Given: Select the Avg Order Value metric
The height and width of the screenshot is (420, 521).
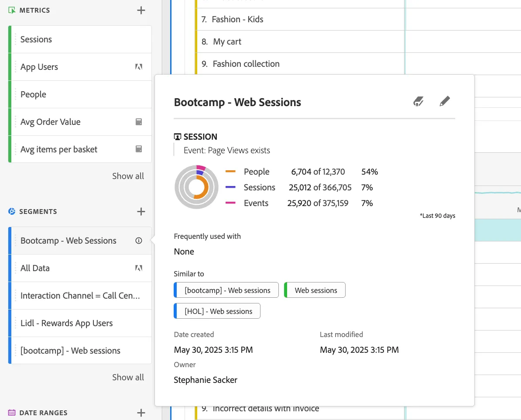Looking at the screenshot, I should (80, 122).
